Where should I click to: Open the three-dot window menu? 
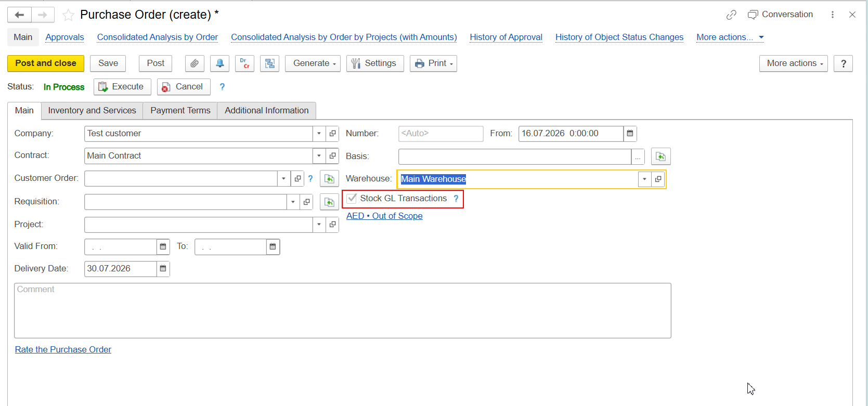833,15
